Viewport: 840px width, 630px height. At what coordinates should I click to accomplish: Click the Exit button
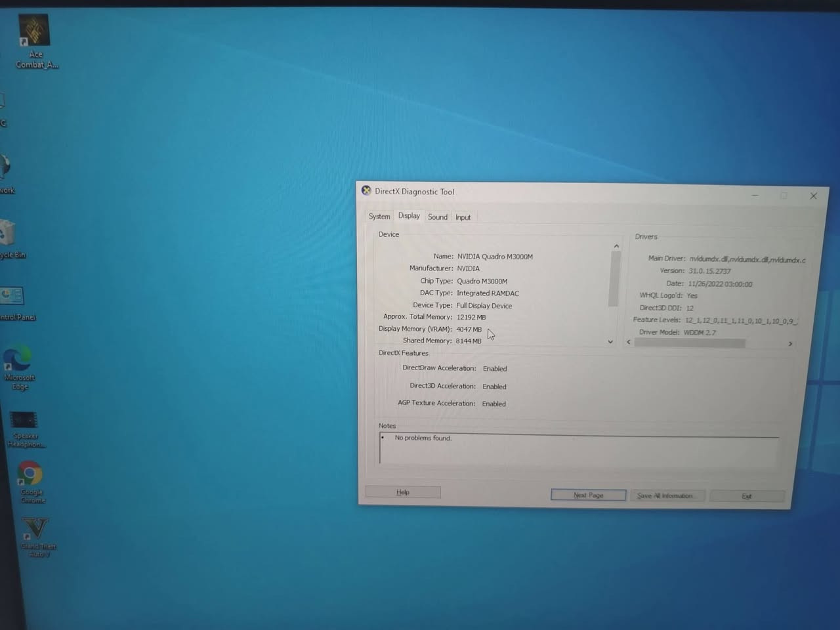pyautogui.click(x=747, y=496)
